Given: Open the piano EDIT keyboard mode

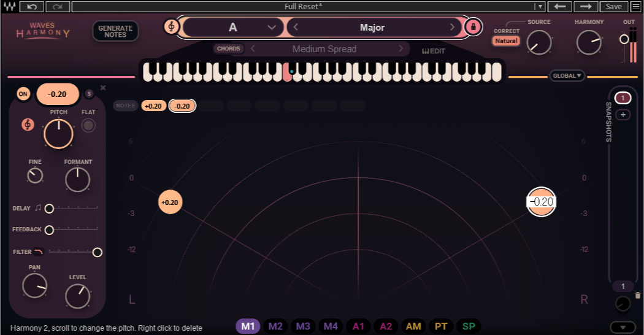Looking at the screenshot, I should (x=433, y=51).
